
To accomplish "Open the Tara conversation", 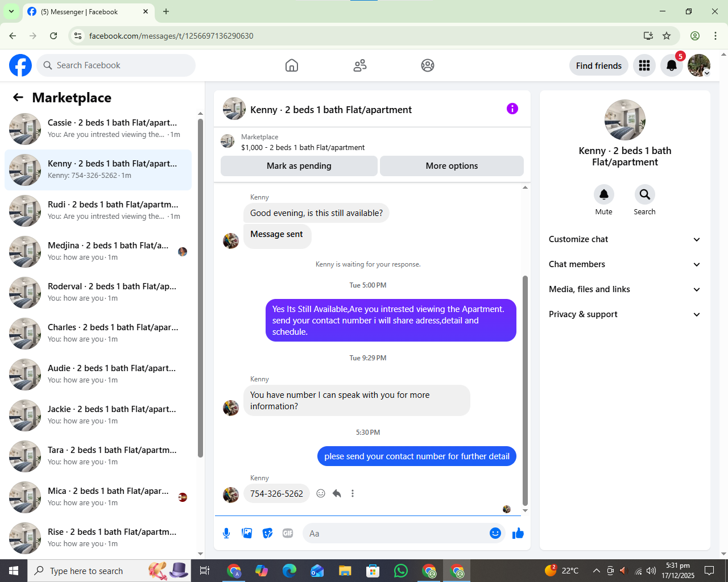I will [98, 456].
